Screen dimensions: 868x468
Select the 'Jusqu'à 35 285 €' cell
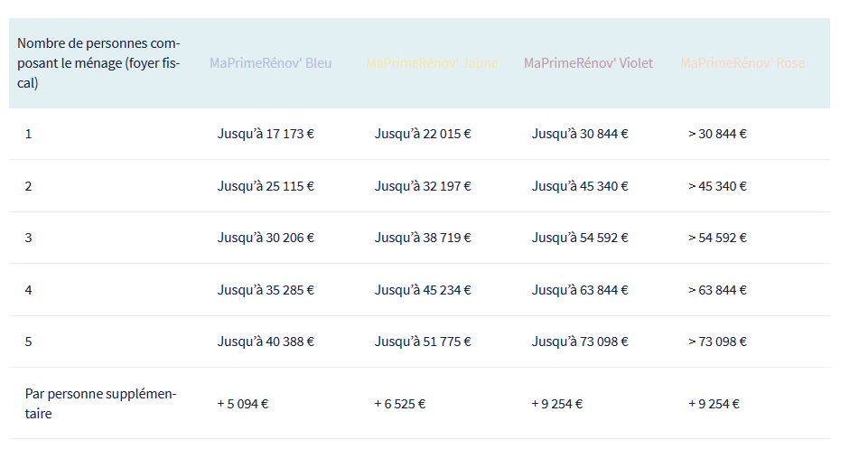tap(266, 290)
